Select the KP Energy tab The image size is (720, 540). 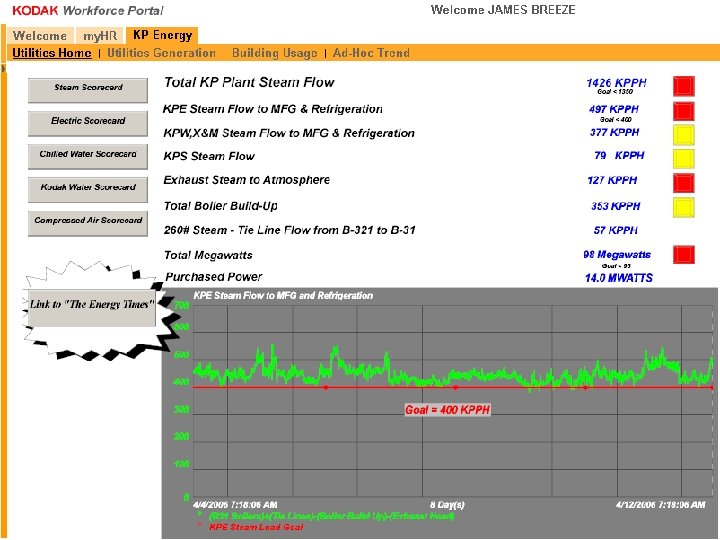(x=162, y=35)
